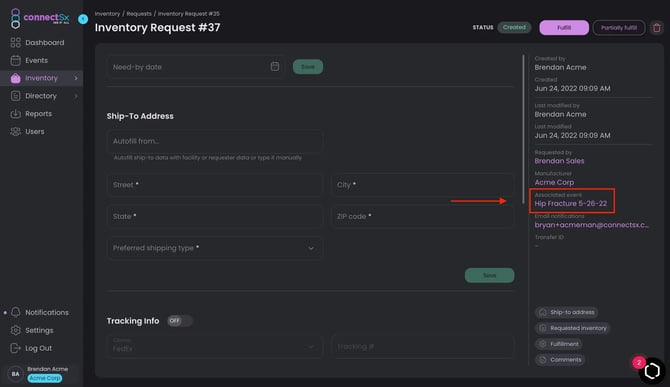Image resolution: width=670 pixels, height=387 pixels.
Task: Click the Partially fulfill button
Action: (619, 28)
